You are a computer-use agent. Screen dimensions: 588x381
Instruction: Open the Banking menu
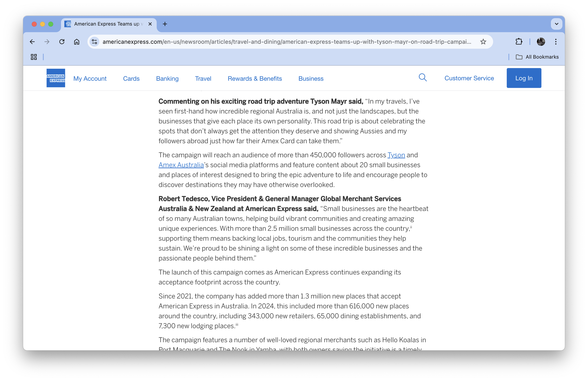click(x=167, y=78)
